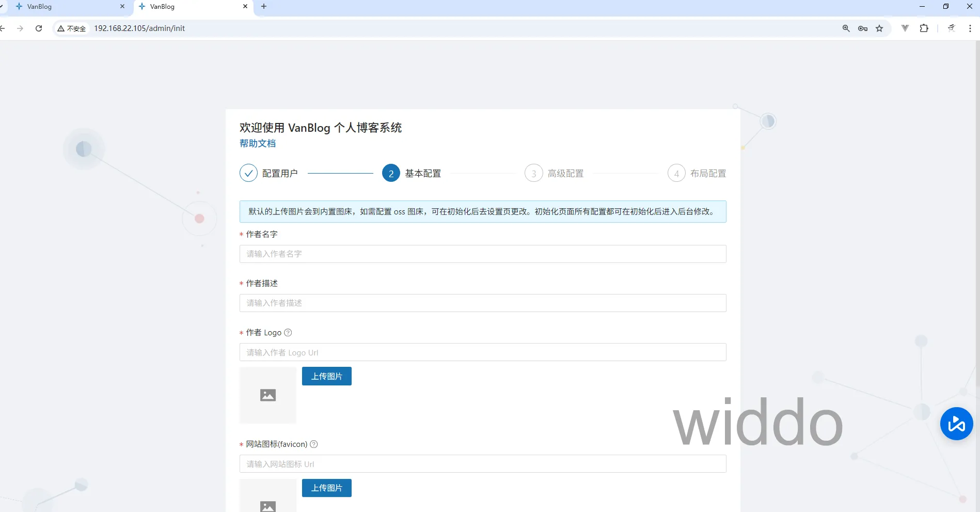This screenshot has height=512, width=980.
Task: Select the step 3 circle 高级配置
Action: click(x=533, y=173)
